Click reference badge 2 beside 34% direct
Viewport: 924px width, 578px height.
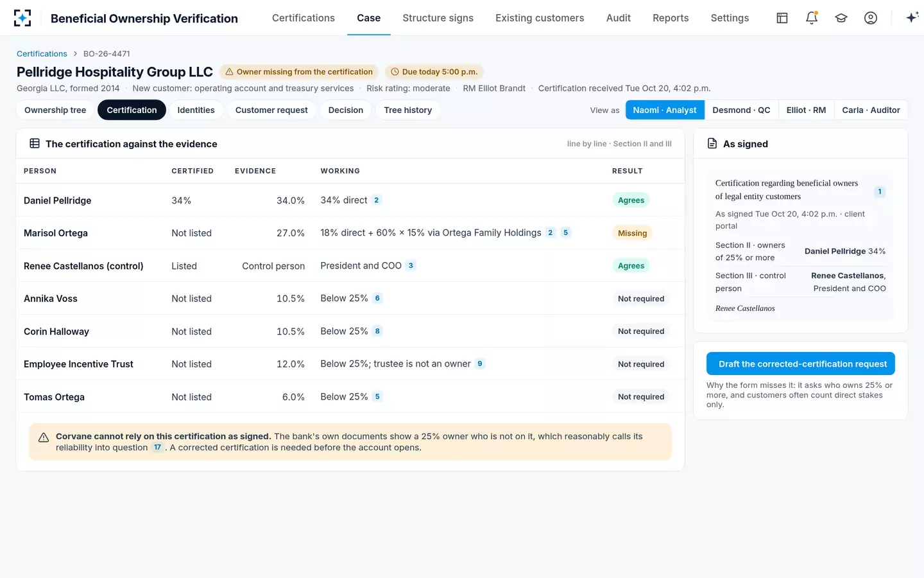pos(377,200)
